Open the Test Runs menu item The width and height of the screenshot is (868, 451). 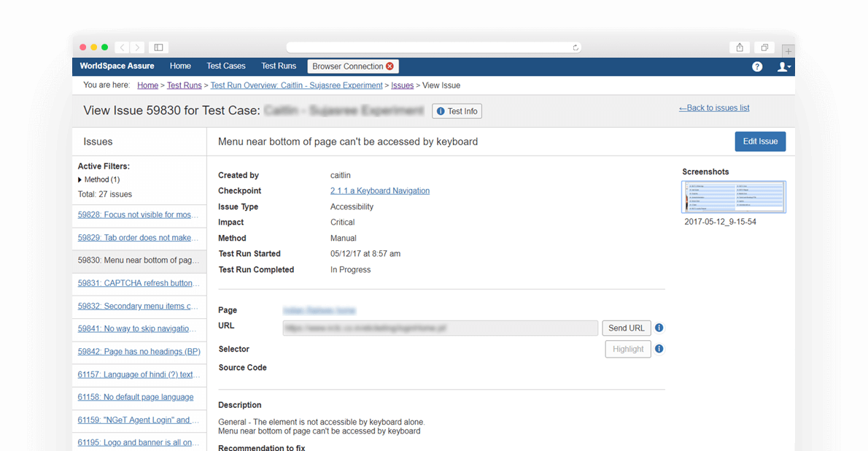(279, 66)
